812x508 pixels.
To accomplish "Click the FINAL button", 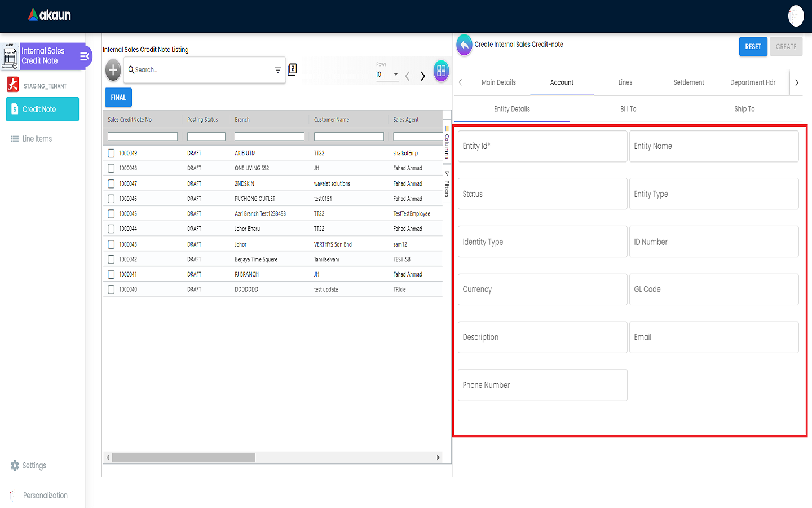I will [118, 98].
